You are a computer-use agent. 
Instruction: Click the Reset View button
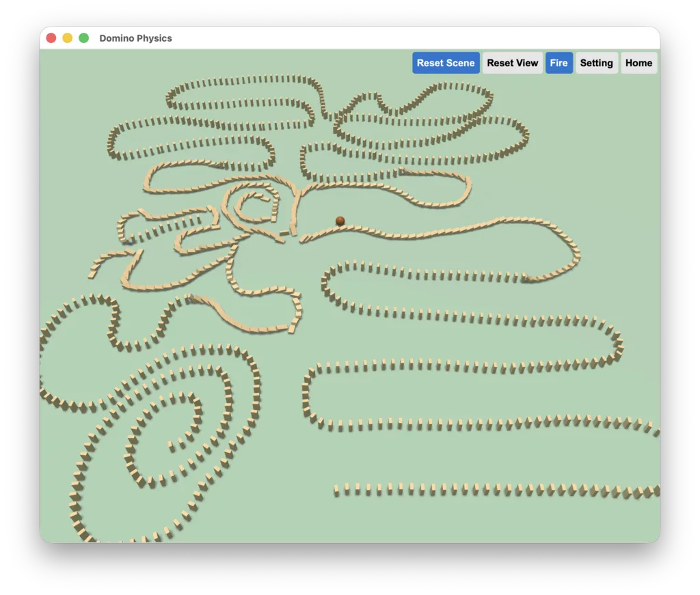pyautogui.click(x=512, y=63)
